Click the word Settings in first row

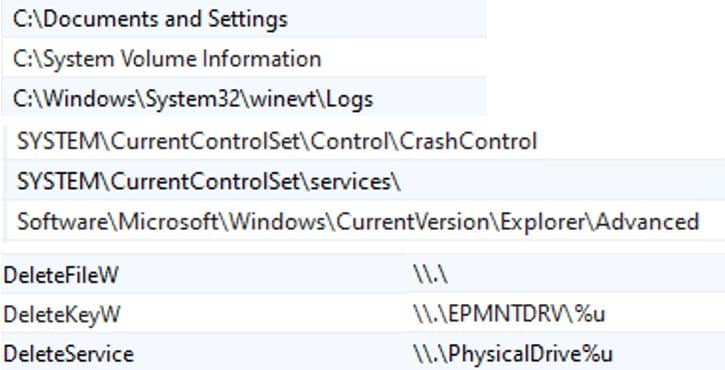pyautogui.click(x=247, y=20)
